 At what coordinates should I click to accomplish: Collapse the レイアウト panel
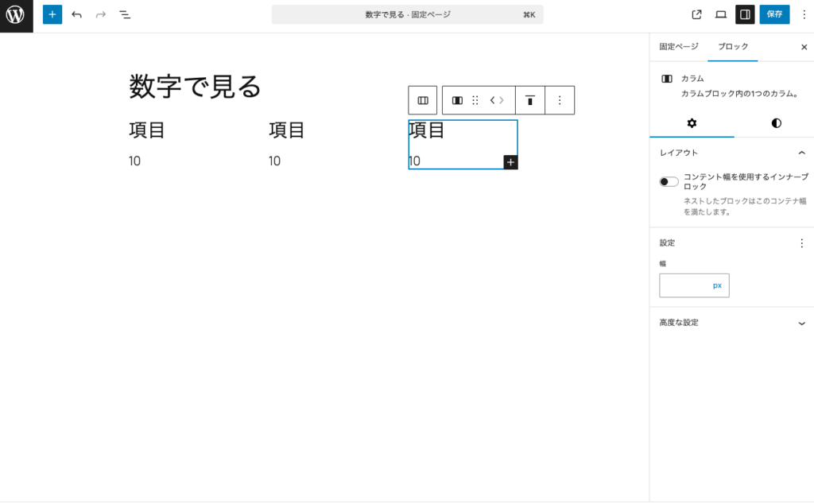801,153
